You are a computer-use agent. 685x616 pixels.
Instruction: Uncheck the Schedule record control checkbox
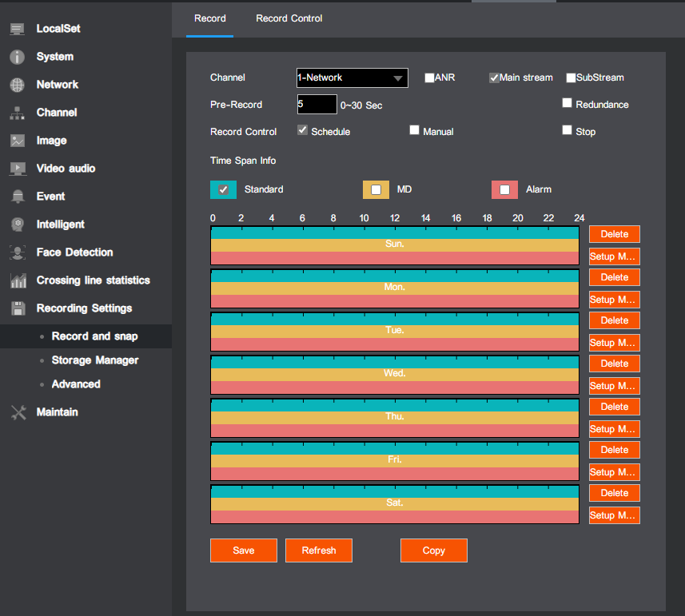click(302, 130)
